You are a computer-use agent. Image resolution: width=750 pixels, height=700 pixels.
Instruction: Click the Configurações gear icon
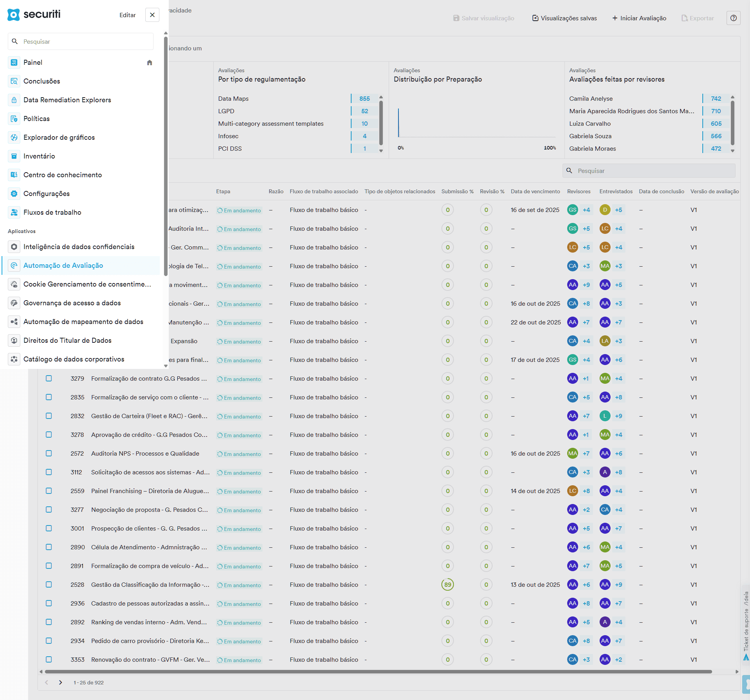(14, 194)
